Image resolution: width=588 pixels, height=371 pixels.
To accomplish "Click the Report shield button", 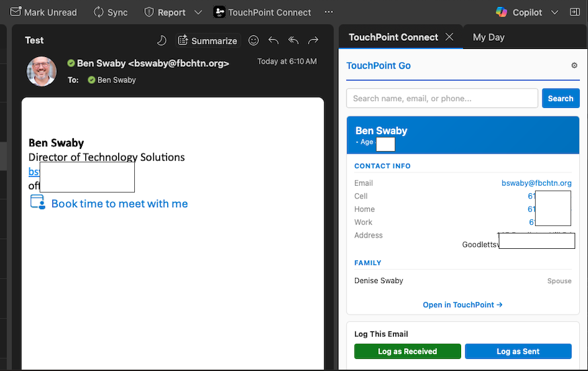I will (165, 12).
